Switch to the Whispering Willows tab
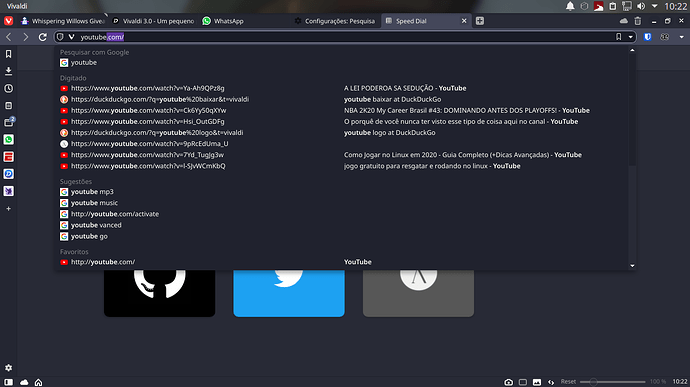Image resolution: width=690 pixels, height=387 pixels. point(63,21)
